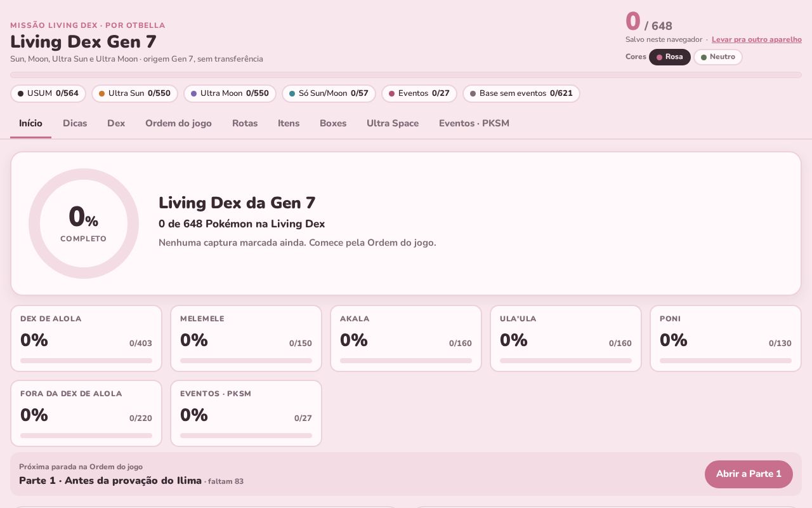Switch to the Neutro color theme
This screenshot has width=812, height=508.
717,57
